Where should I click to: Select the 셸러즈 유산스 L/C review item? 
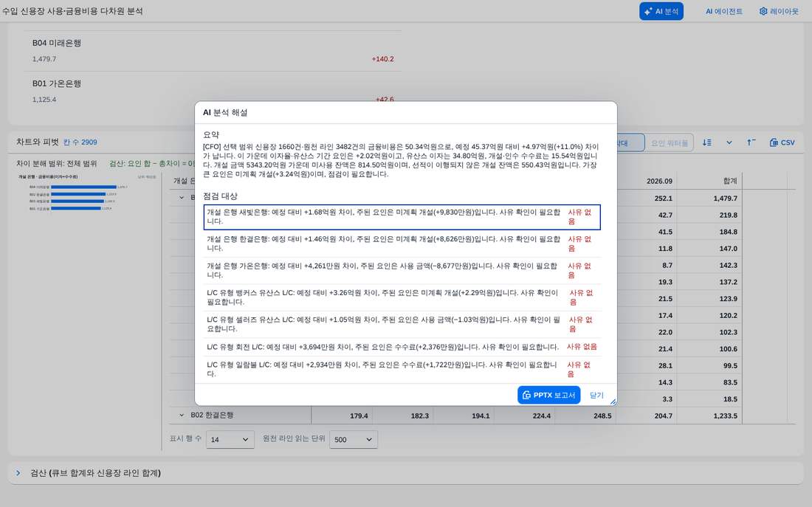pos(402,325)
